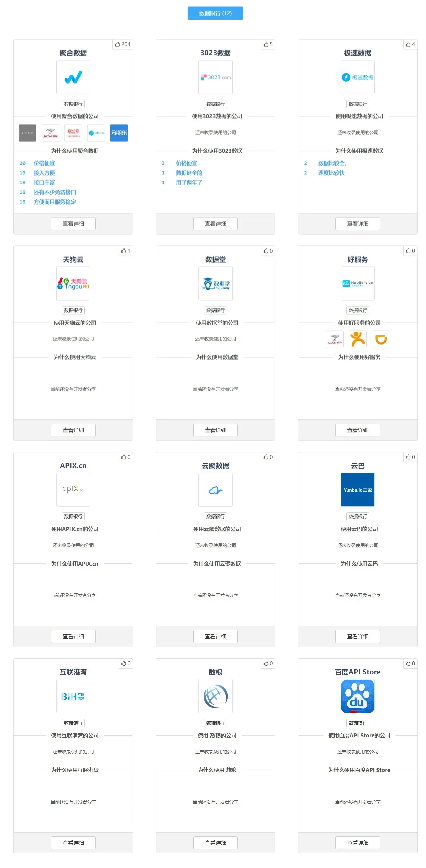This screenshot has width=426, height=868.
Task: Upvote APIX.cn with thumbs-up icon
Action: [x=125, y=457]
